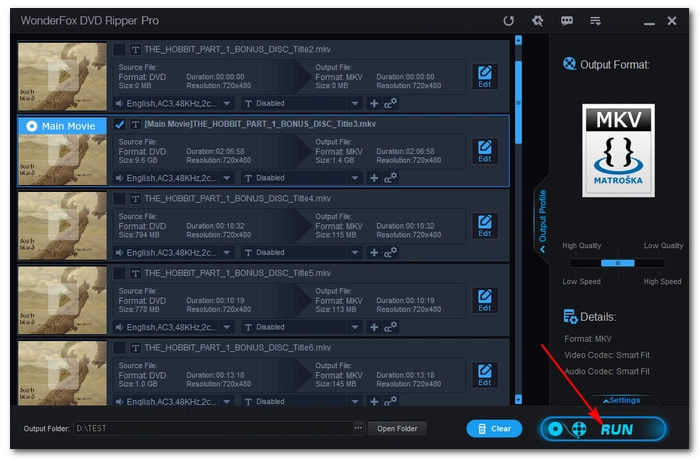The image size is (700, 460).
Task: Edit the Title5.mkv entry
Action: coord(484,301)
